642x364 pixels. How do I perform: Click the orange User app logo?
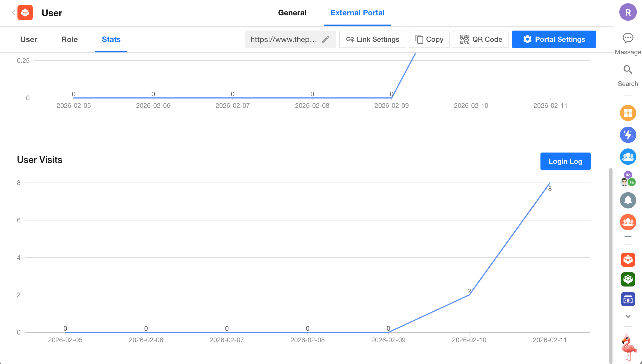[25, 13]
